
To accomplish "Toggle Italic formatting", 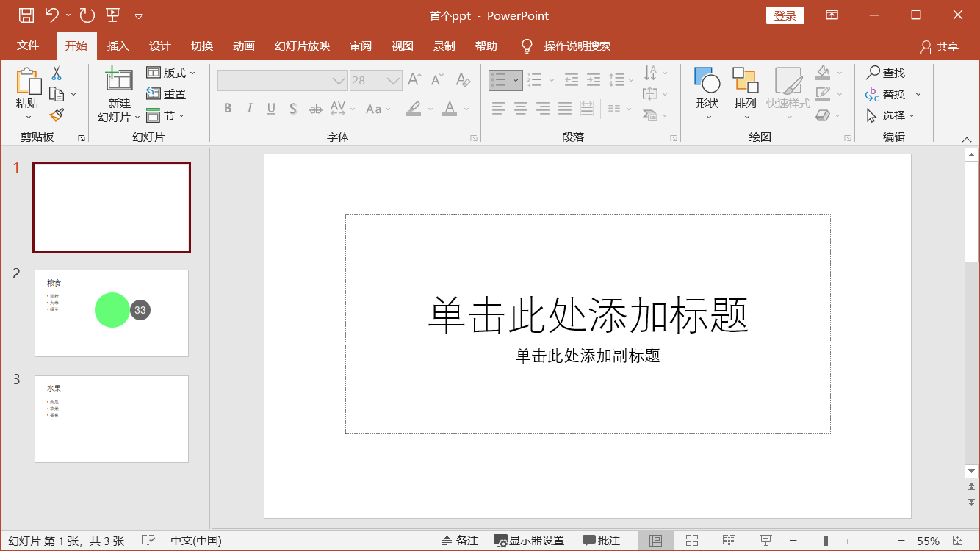I will [x=249, y=109].
